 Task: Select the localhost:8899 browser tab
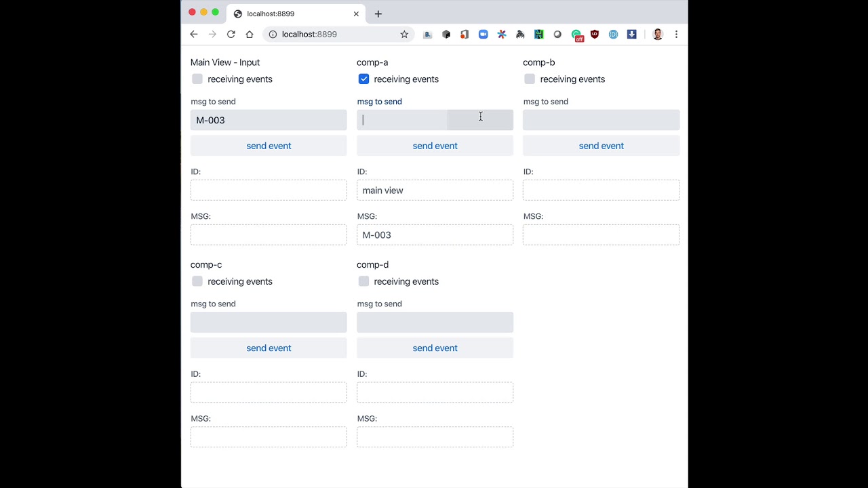tap(296, 14)
